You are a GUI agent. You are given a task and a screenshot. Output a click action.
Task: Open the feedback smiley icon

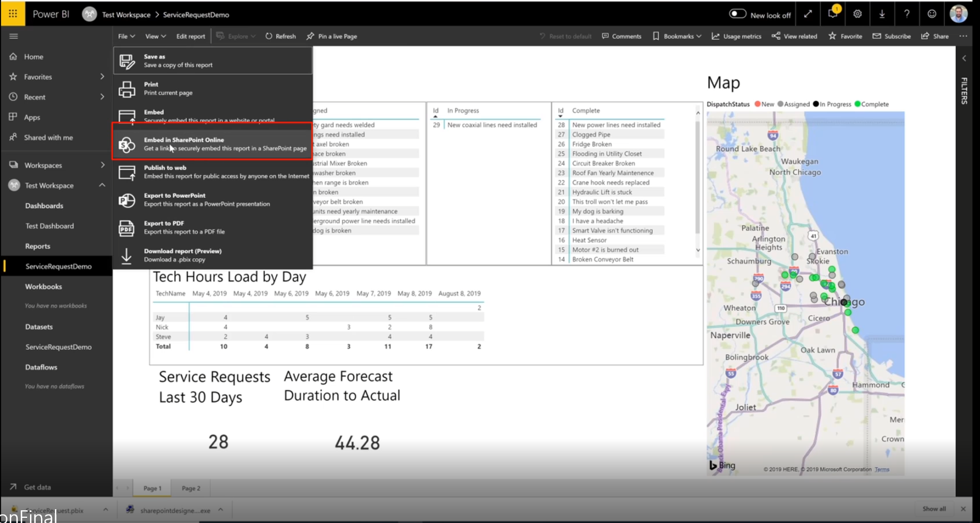coord(932,14)
